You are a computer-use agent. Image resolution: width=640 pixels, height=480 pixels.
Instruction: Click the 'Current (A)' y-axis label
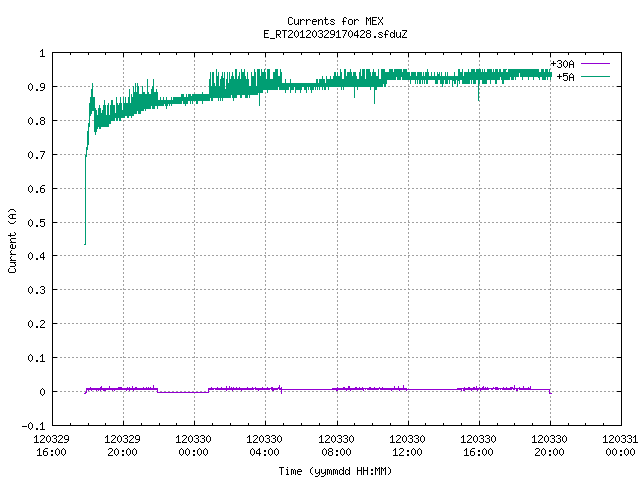point(12,240)
